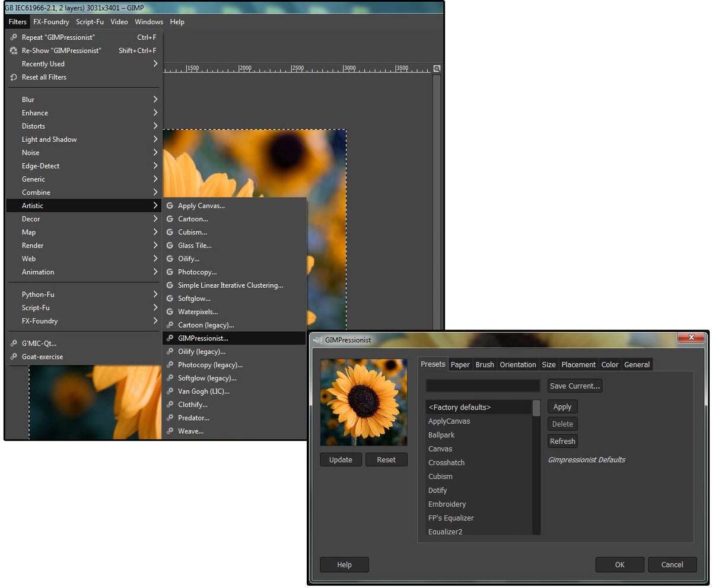Image resolution: width=712 pixels, height=588 pixels.
Task: Switch to the Paper tab
Action: [x=460, y=364]
